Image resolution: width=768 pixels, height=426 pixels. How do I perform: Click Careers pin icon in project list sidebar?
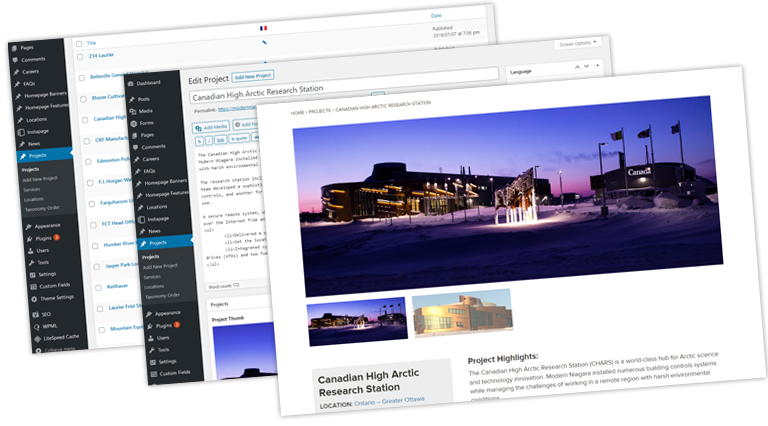point(16,72)
